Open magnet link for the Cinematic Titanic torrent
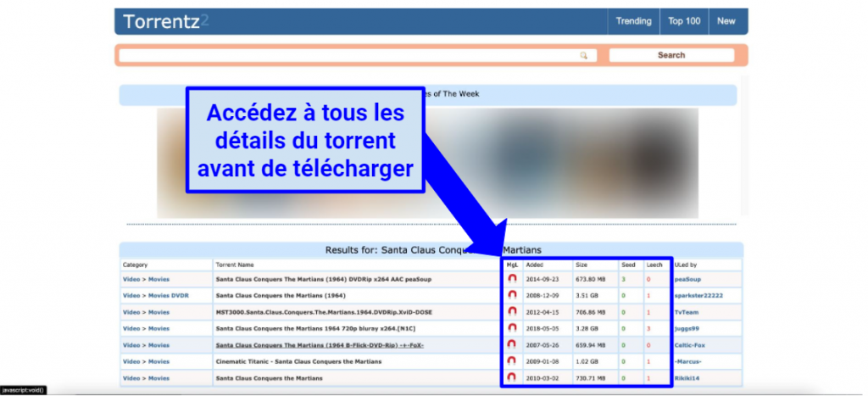 (x=512, y=362)
